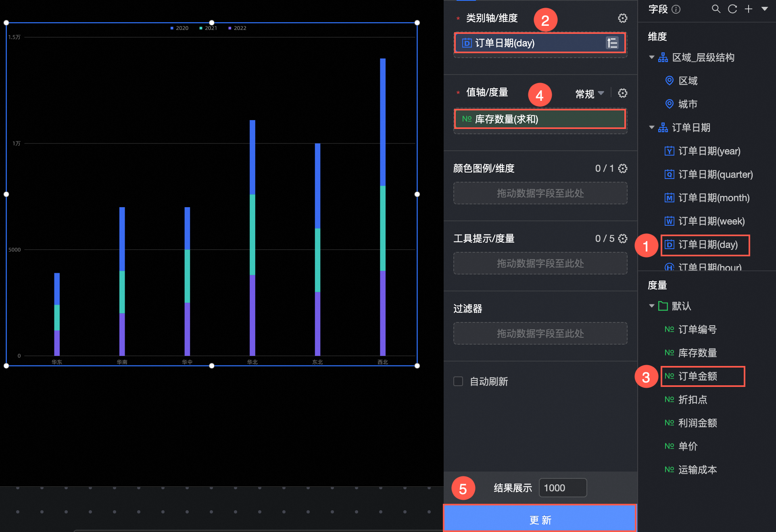776x532 pixels.
Task: Click the 工具提示/度量 drop zone
Action: [540, 263]
